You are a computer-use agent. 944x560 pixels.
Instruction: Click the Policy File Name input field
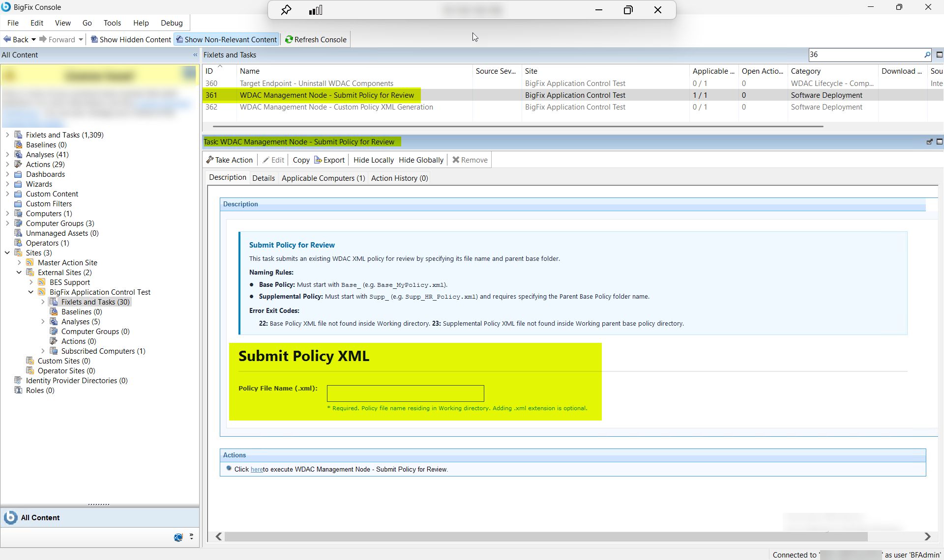[406, 393]
